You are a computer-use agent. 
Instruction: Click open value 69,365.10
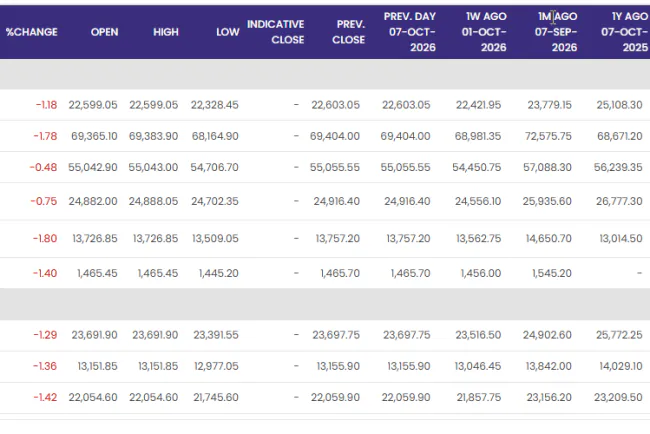[x=94, y=136]
